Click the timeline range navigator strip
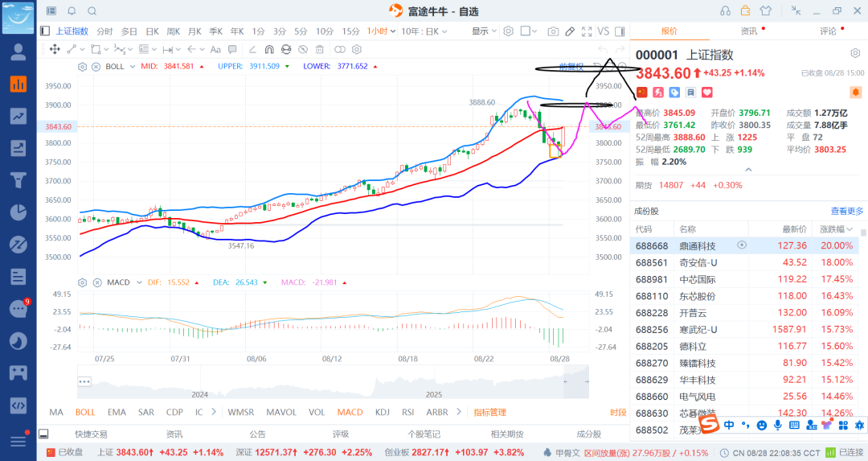The image size is (868, 461). (x=333, y=382)
